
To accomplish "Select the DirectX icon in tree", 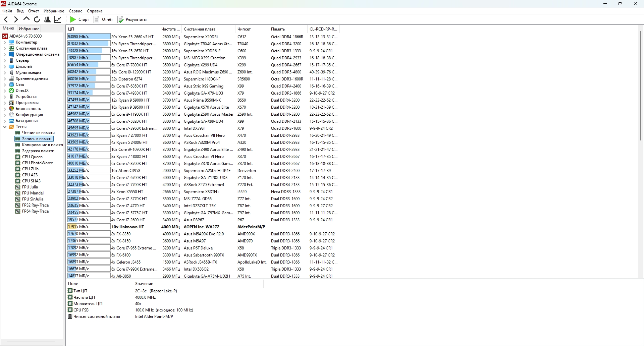I will 11,91.
